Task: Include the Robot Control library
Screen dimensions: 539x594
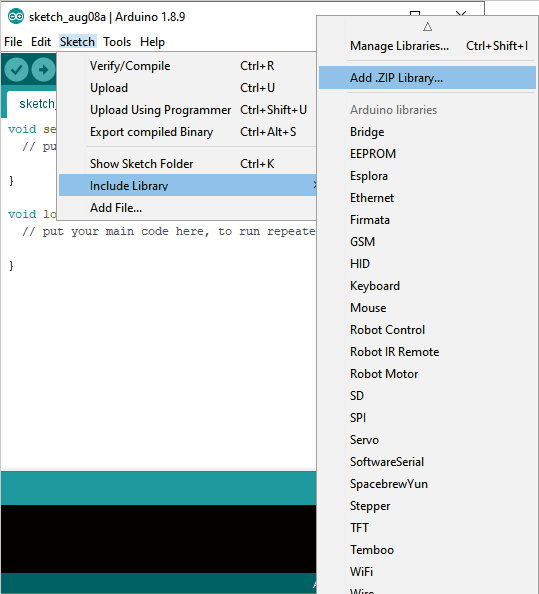Action: click(x=427, y=330)
